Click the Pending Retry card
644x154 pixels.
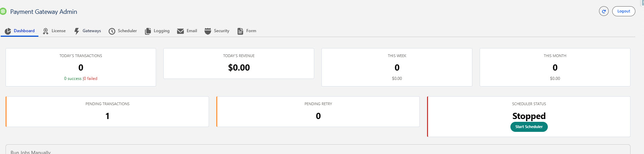[x=318, y=111]
